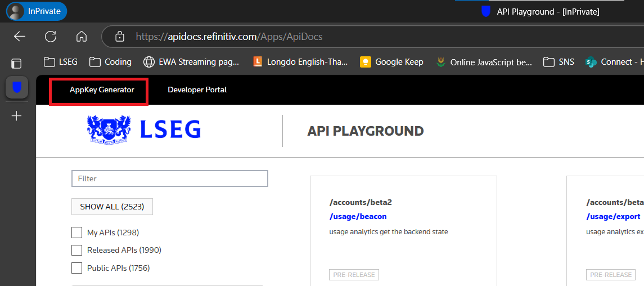Go back with the browser back arrow
Image resolution: width=644 pixels, height=286 pixels.
click(x=20, y=37)
